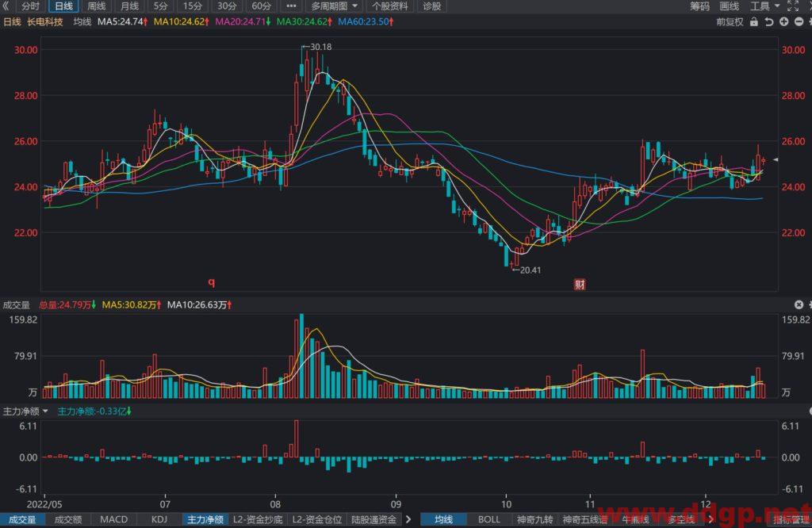This screenshot has height=528, width=812.
Task: Expand the 多周期图 dropdown
Action: (x=334, y=6)
